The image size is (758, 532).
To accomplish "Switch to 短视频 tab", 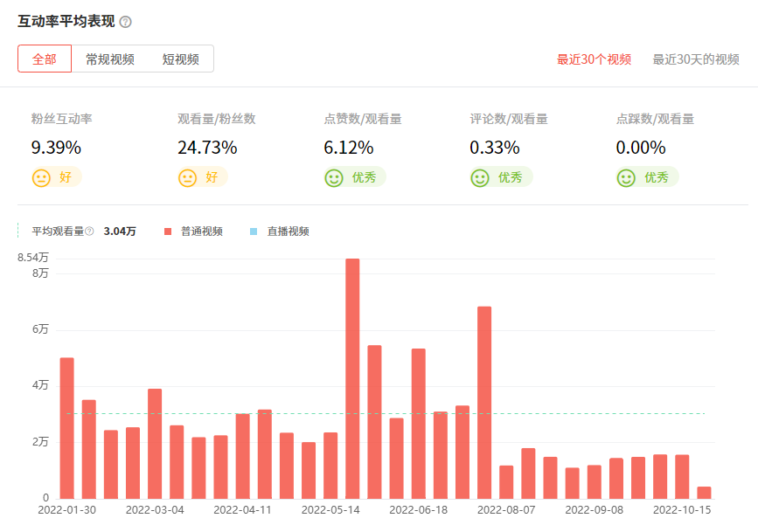I will click(x=181, y=59).
